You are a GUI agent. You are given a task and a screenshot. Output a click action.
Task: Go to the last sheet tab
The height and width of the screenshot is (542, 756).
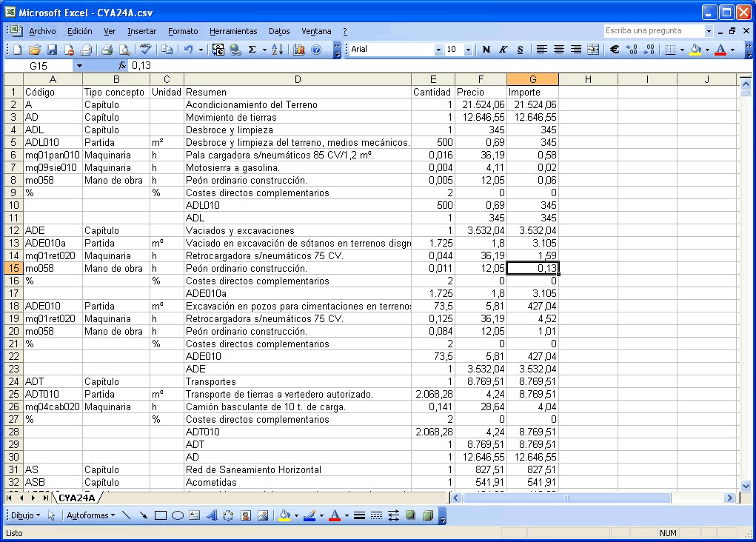click(x=45, y=498)
